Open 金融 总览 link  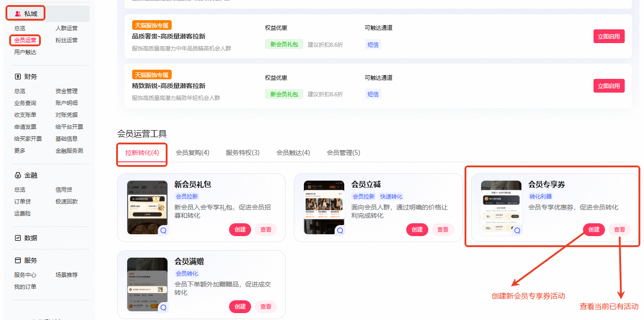pyautogui.click(x=20, y=190)
